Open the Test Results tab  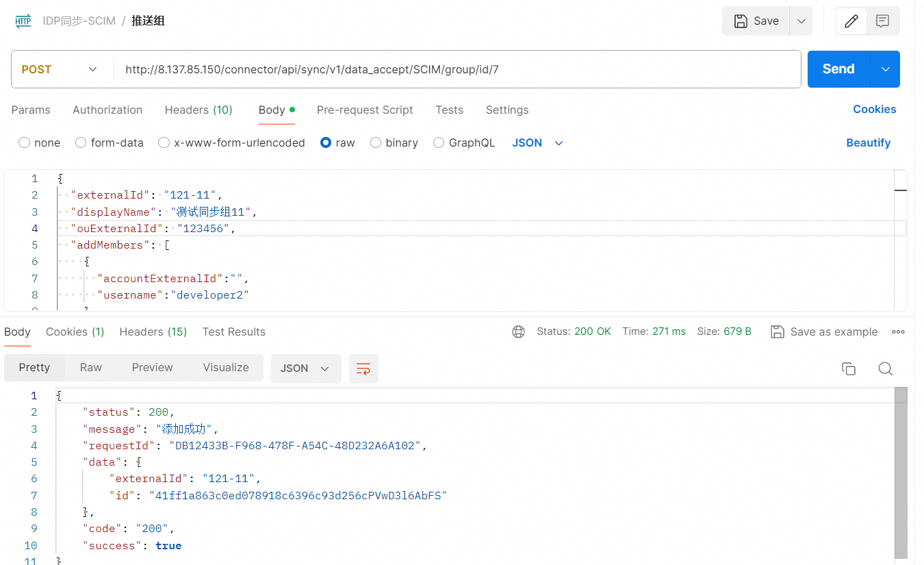(x=234, y=331)
